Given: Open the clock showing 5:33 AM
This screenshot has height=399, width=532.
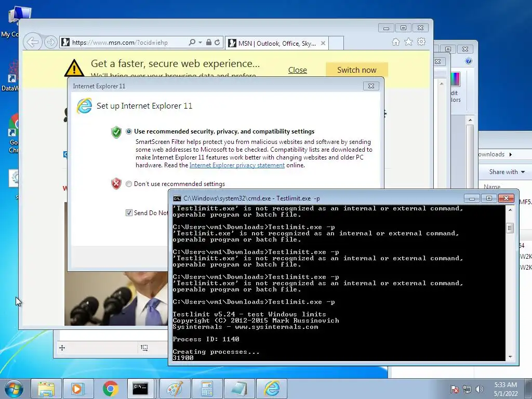Looking at the screenshot, I should [506, 389].
